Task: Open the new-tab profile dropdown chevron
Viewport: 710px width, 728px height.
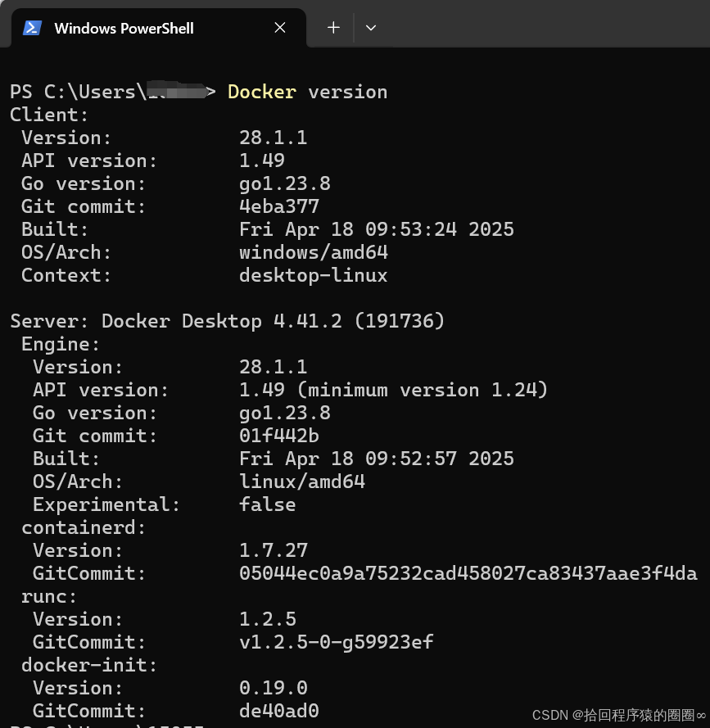Action: point(370,28)
